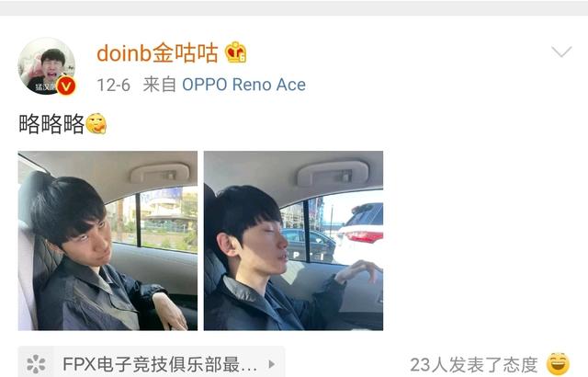588x377 pixels.
Task: Click the gray divider bar at top
Action: (x=294, y=8)
